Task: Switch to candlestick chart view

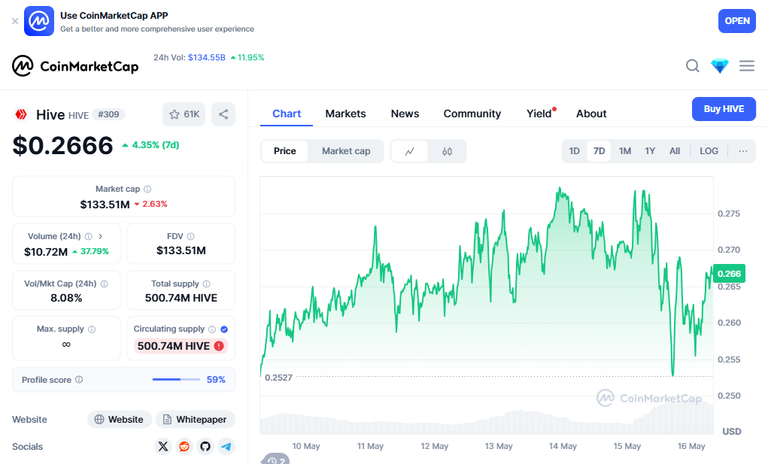Action: pyautogui.click(x=447, y=151)
